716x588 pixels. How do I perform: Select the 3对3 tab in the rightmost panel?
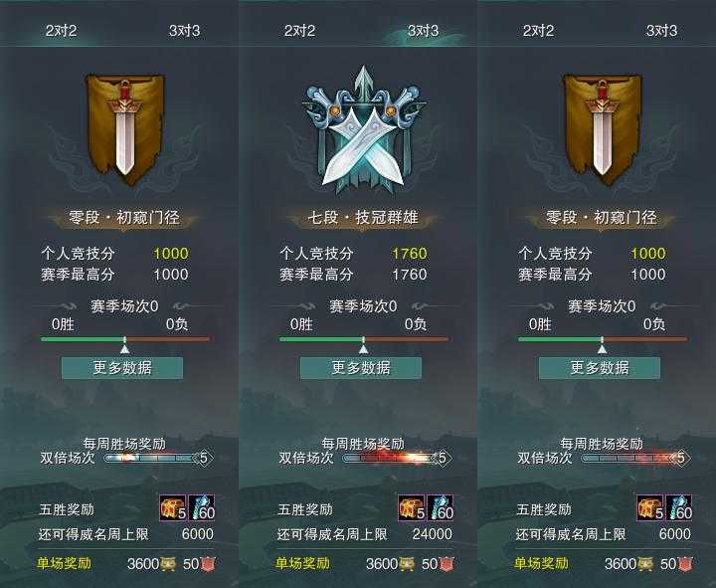(x=661, y=31)
